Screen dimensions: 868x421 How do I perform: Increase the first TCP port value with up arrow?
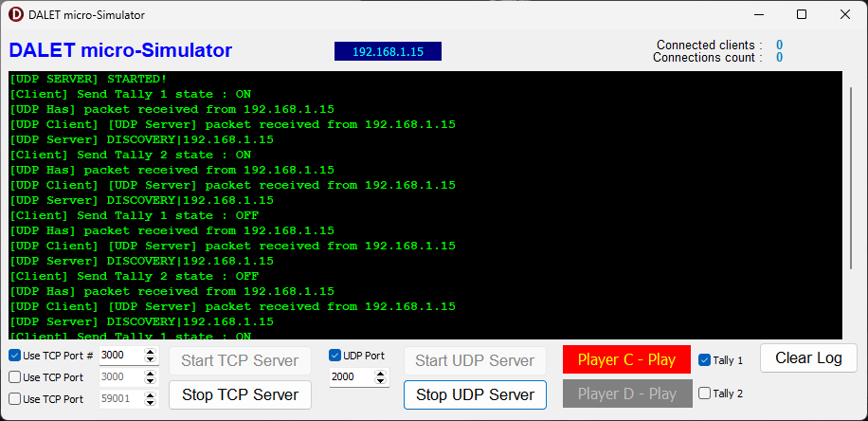[x=150, y=351]
